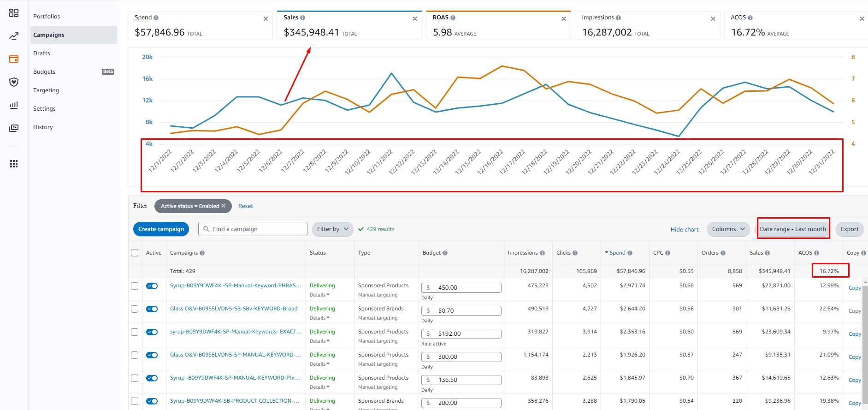Screen dimensions: 868x410
Task: Tick the select-all checkbox in table header
Action: (135, 253)
